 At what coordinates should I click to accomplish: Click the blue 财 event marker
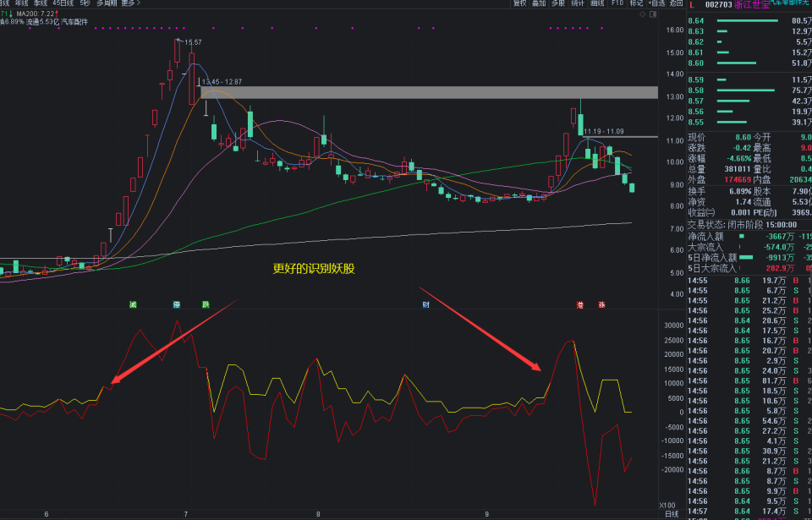coord(425,304)
